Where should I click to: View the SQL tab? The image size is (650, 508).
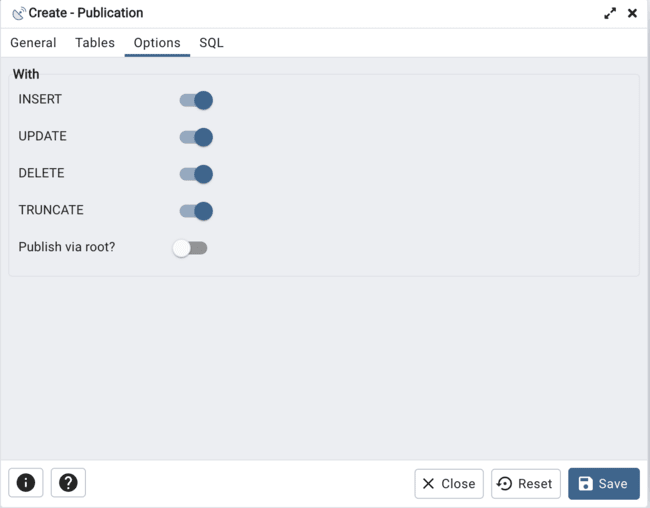coord(211,43)
